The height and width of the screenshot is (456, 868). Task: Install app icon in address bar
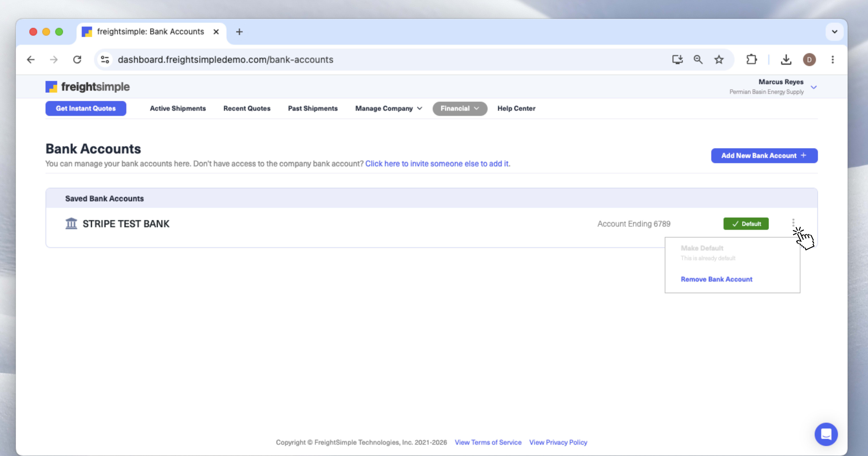[677, 60]
